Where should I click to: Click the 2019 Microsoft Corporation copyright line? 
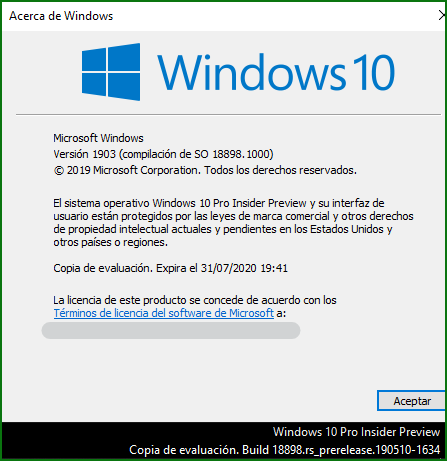[x=205, y=170]
